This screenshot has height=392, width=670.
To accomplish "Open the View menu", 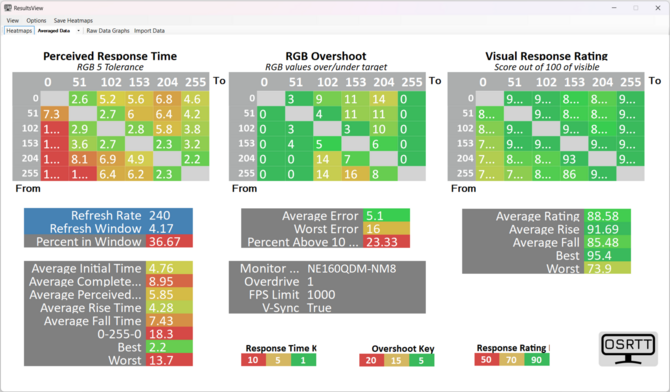I will click(12, 21).
